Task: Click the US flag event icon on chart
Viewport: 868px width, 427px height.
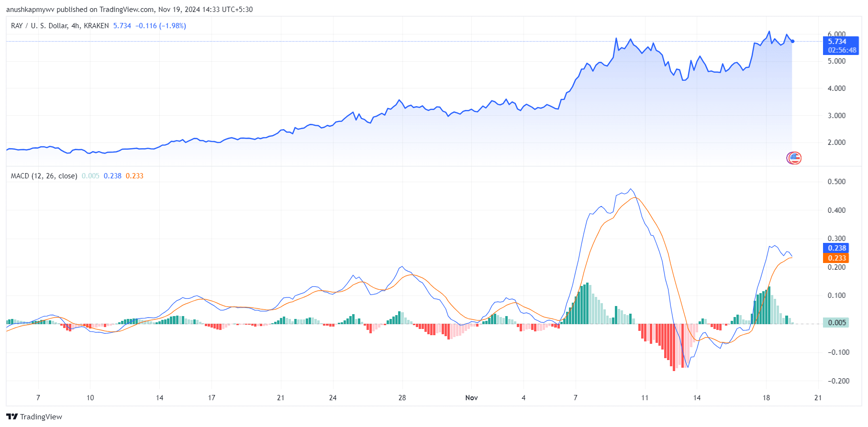Action: [794, 158]
